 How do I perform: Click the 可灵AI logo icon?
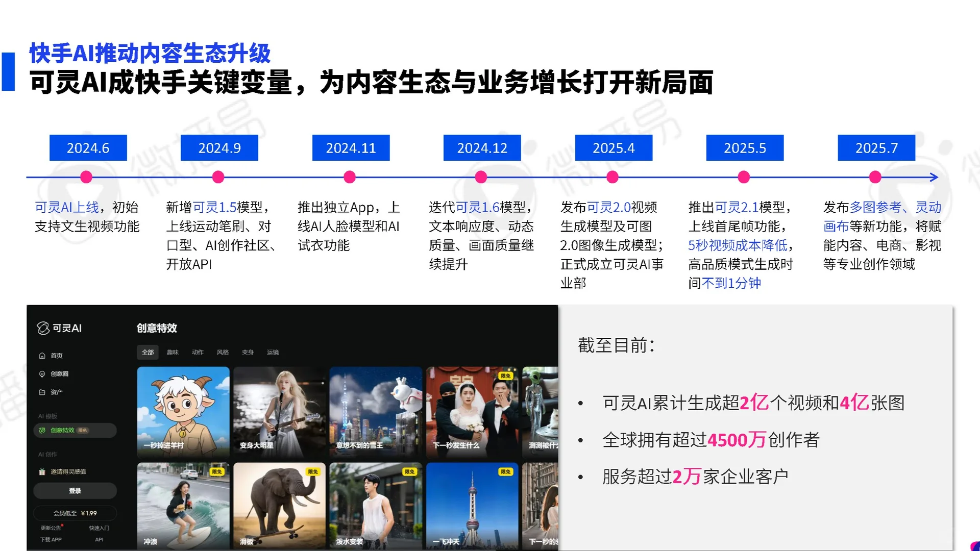pos(43,328)
